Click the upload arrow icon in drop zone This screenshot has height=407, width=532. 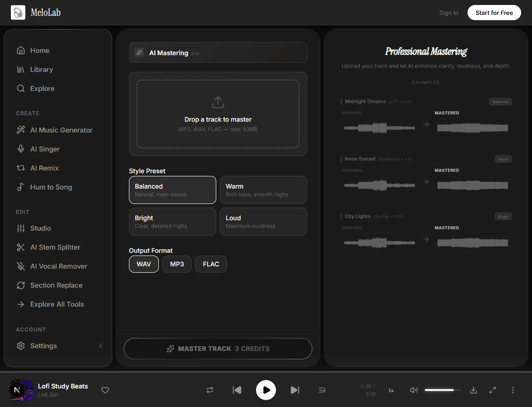tap(218, 102)
